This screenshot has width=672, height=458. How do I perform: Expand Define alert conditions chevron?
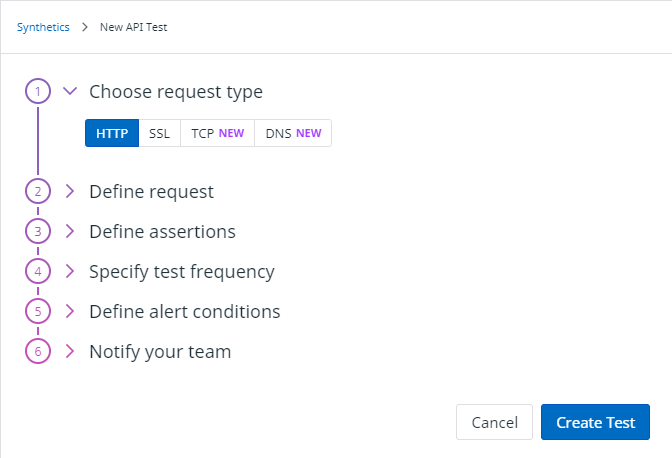tap(70, 311)
